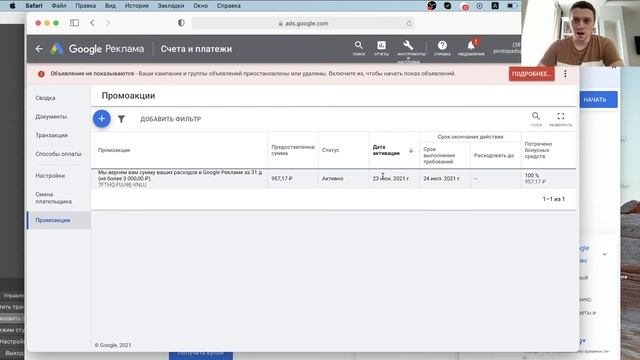This screenshot has width=640, height=360.
Task: Open the Файл menu
Action: [59, 6]
